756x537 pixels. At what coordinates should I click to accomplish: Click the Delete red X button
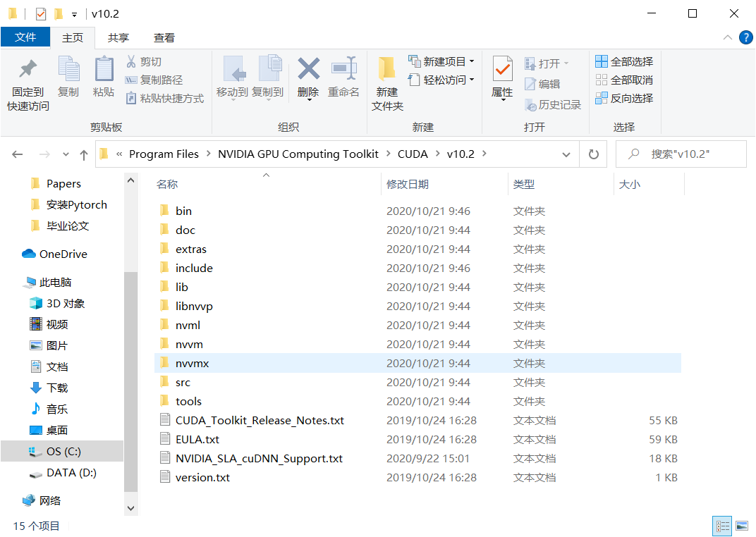click(308, 77)
